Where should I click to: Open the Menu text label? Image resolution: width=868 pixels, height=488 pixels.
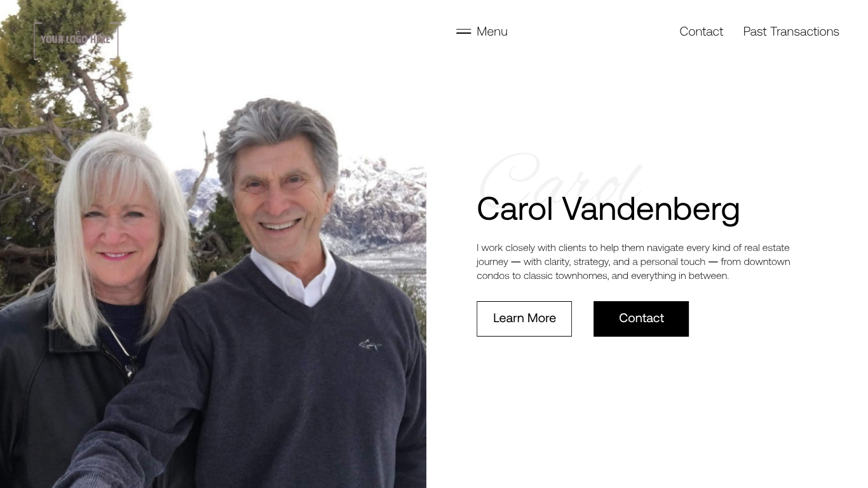[492, 31]
